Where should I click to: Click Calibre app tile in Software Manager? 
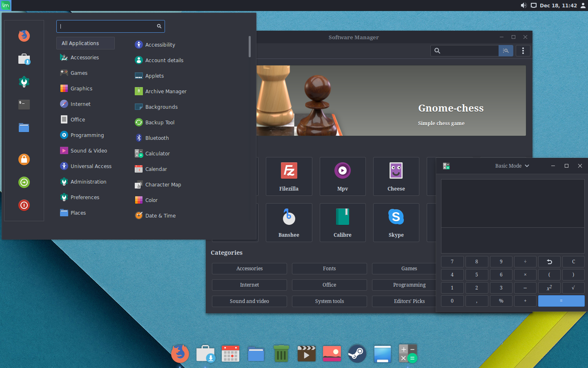343,223
